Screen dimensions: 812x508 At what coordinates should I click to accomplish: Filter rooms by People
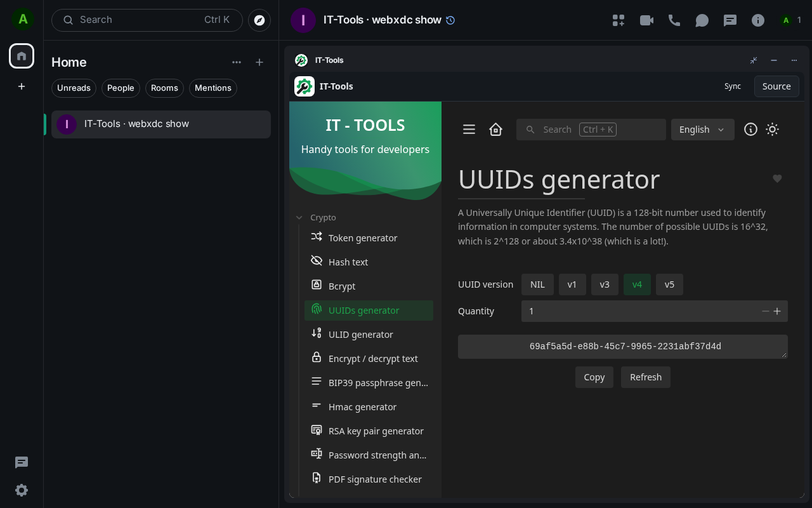coord(121,88)
